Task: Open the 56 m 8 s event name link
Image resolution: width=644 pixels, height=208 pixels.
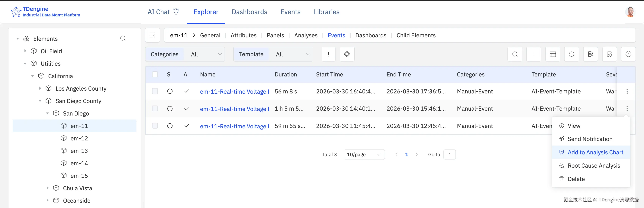Action: click(x=234, y=92)
